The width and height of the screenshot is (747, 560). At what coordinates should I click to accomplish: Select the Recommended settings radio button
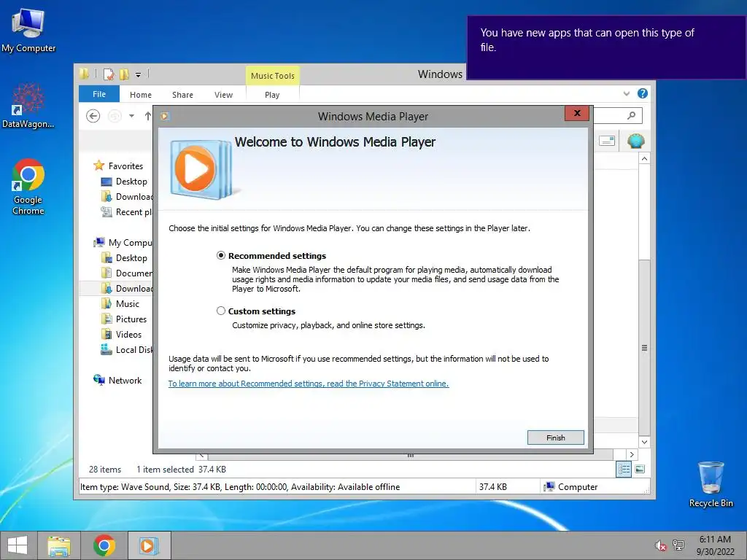[220, 256]
